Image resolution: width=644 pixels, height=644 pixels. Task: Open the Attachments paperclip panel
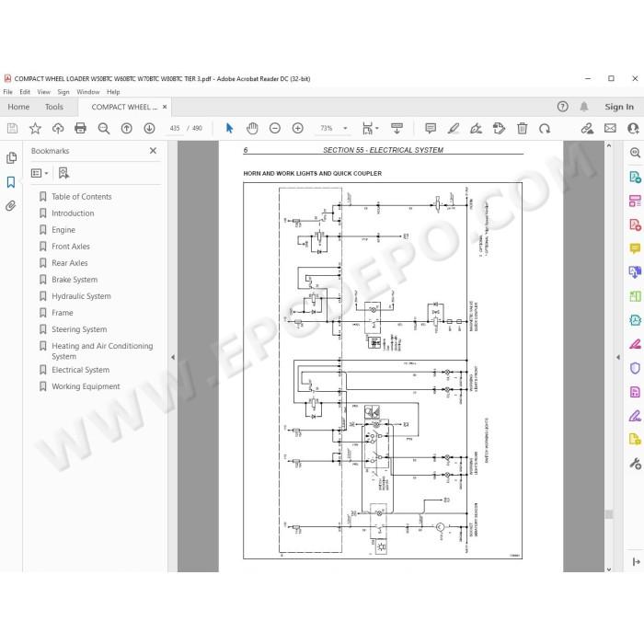[11, 206]
